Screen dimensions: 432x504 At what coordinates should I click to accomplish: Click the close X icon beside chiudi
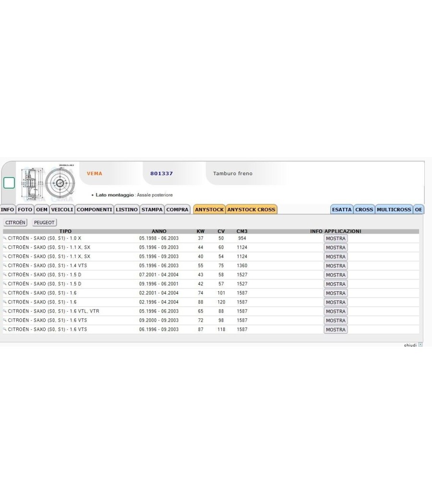coord(420,345)
